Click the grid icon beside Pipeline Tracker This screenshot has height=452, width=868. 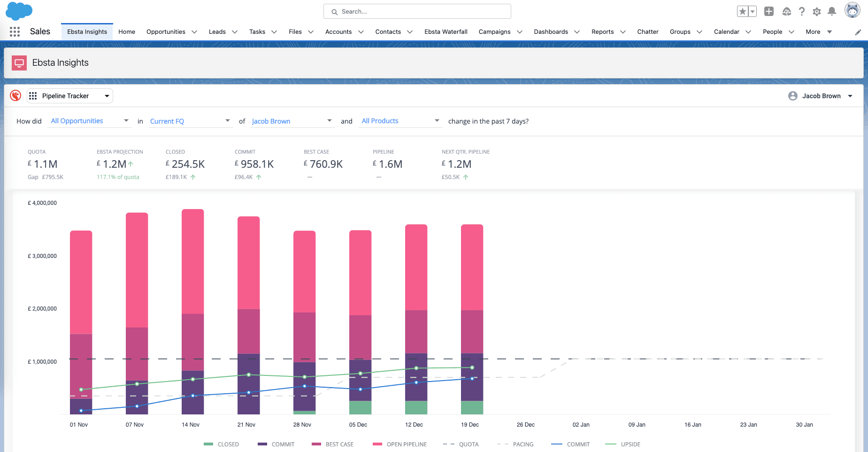(33, 96)
